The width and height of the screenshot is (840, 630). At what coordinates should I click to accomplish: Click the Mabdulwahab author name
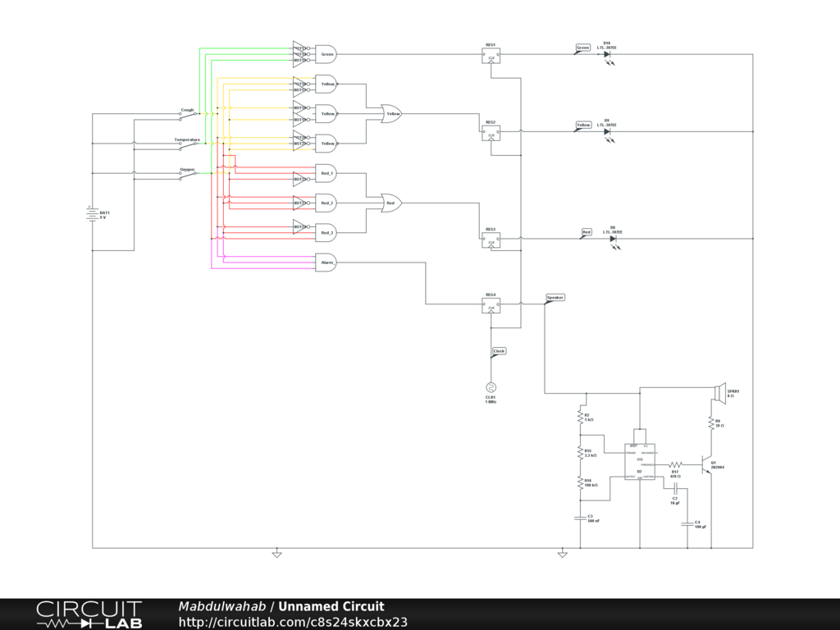(221, 607)
